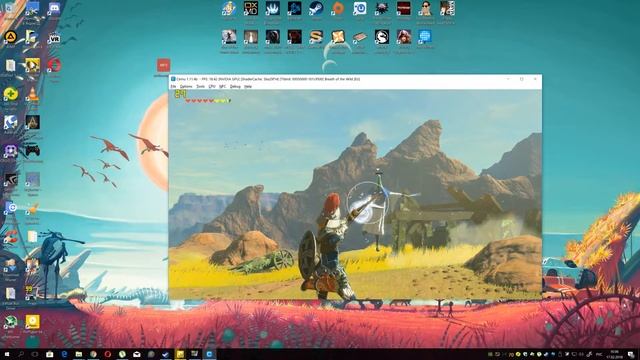The image size is (640, 360).
Task: Open the Witcher wolf-head desktop shortcut
Action: [x=382, y=8]
